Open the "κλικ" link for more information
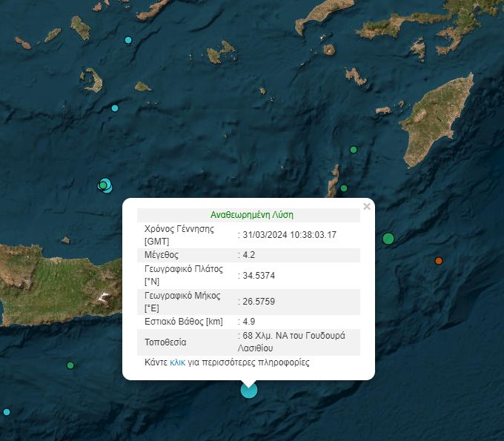This screenshot has height=441, width=504. [x=178, y=362]
